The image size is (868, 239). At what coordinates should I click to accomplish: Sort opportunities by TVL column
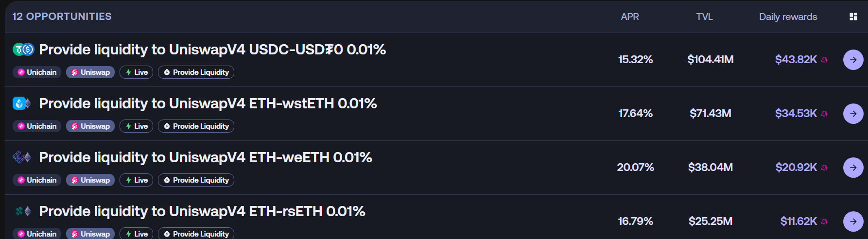point(704,17)
